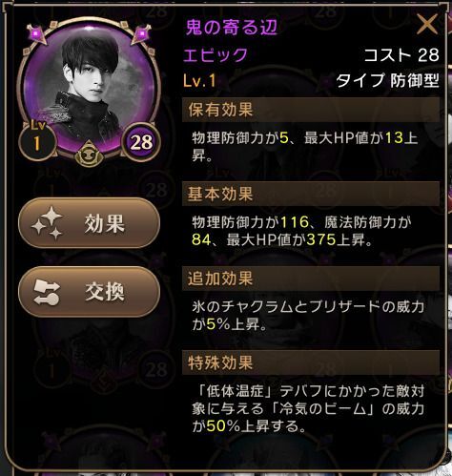This screenshot has width=452, height=476.
Task: Tap the Lv 1 badge on portrait
Action: pyautogui.click(x=37, y=141)
